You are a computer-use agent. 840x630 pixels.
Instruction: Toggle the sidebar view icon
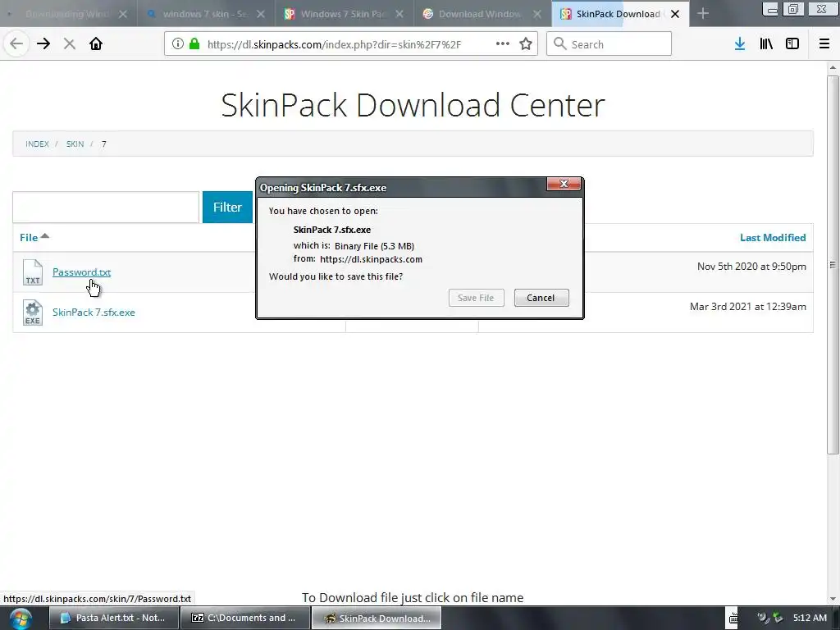pos(792,44)
